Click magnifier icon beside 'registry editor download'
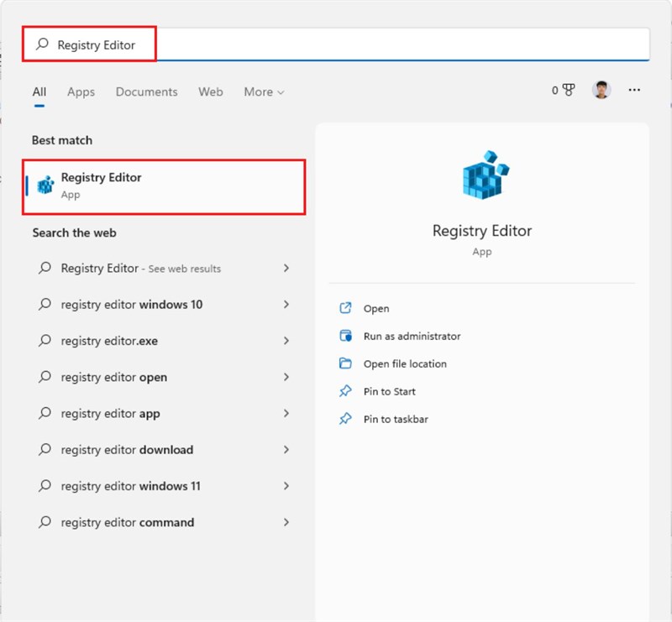Viewport: 672px width, 622px height. [x=45, y=449]
